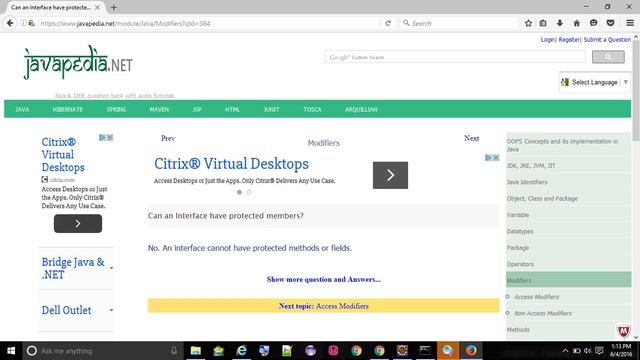Image resolution: width=640 pixels, height=360 pixels.
Task: Open the JSP menu item
Action: [197, 109]
